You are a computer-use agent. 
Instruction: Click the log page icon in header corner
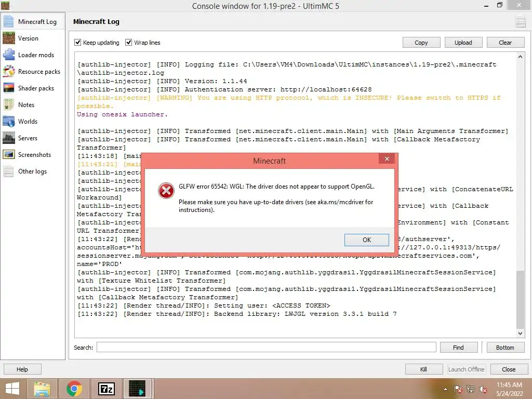[x=520, y=22]
